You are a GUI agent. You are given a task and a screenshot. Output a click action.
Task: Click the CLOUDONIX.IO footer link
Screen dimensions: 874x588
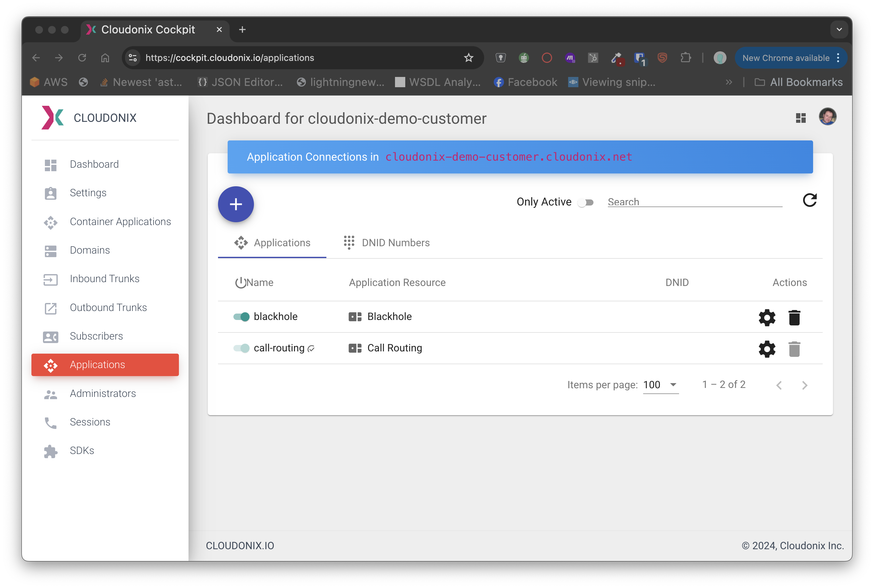[240, 546]
